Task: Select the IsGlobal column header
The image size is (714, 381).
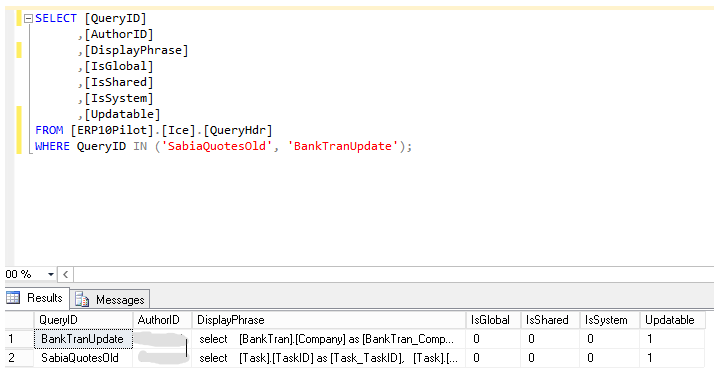Action: 493,320
